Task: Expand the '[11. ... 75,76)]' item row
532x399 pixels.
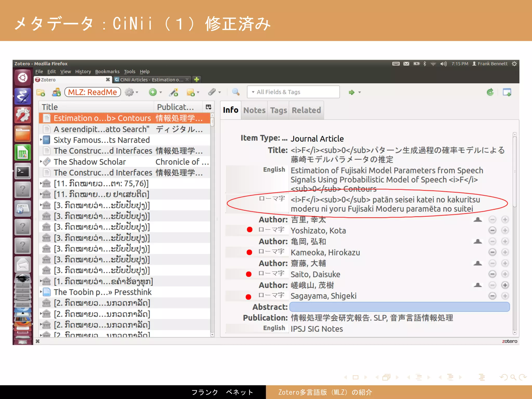Action: pyautogui.click(x=41, y=183)
